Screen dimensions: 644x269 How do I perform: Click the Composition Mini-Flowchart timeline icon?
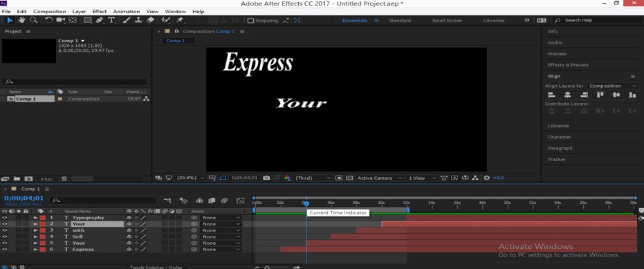[x=167, y=201]
